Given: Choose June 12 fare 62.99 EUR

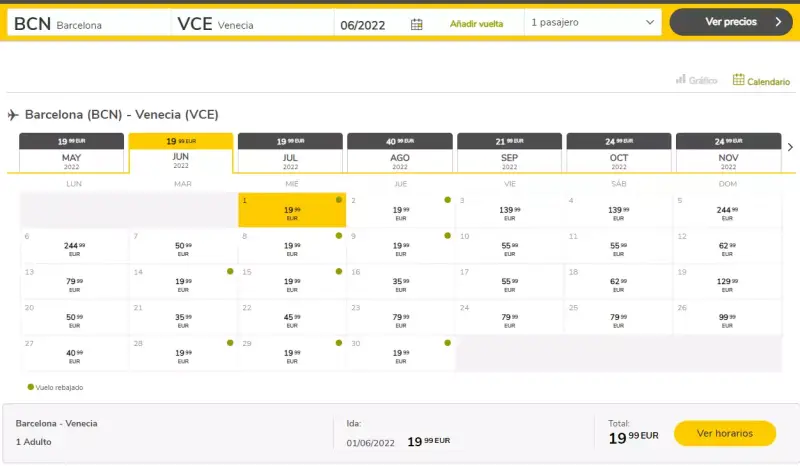Looking at the screenshot, I should pos(727,246).
